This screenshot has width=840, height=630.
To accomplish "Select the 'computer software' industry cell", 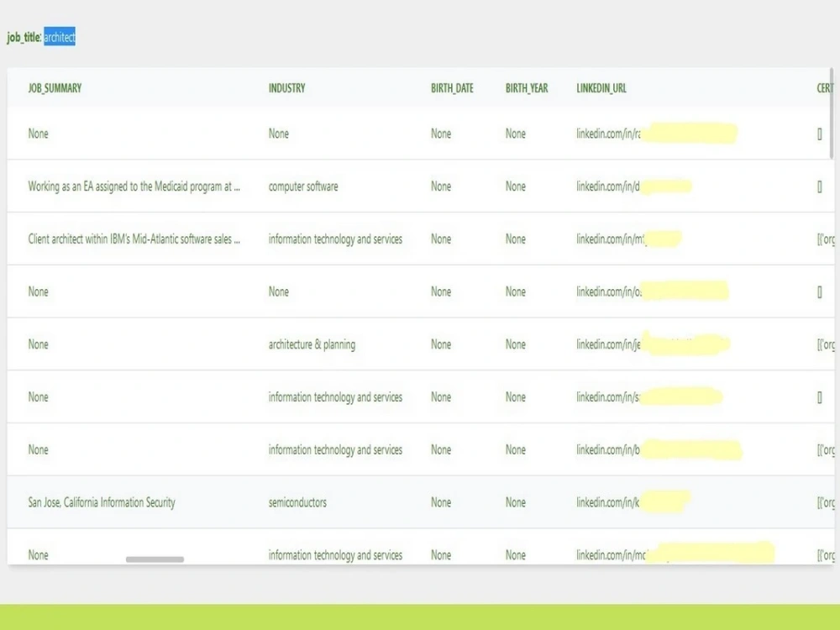I will tap(303, 186).
